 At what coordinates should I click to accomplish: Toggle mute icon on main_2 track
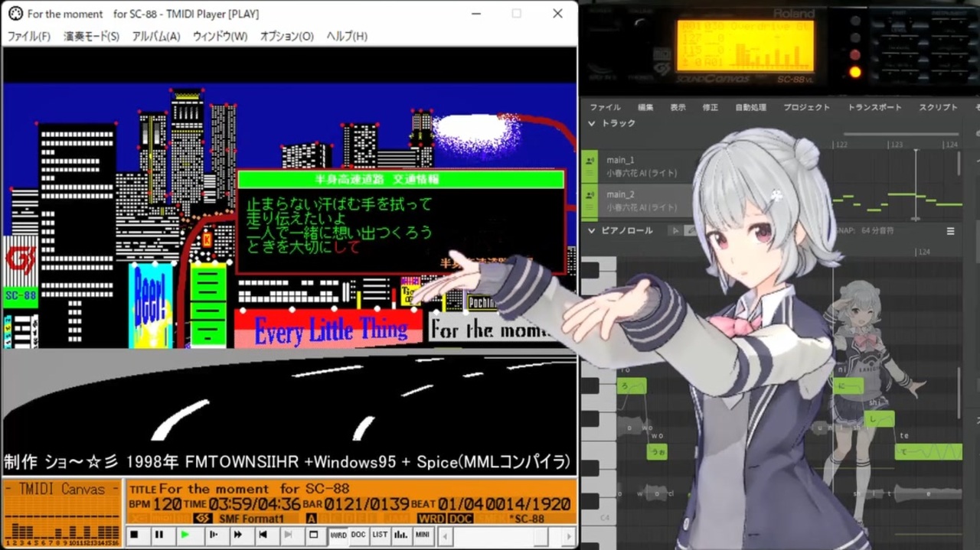(x=590, y=195)
